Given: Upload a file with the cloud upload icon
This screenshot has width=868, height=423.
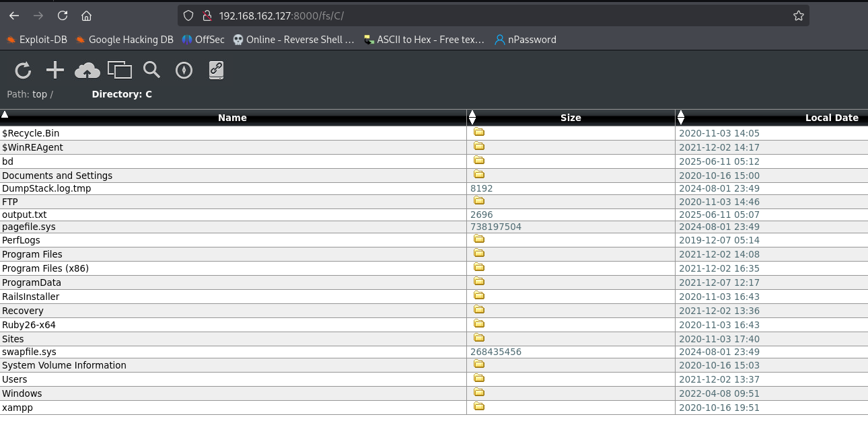Looking at the screenshot, I should click(x=87, y=70).
